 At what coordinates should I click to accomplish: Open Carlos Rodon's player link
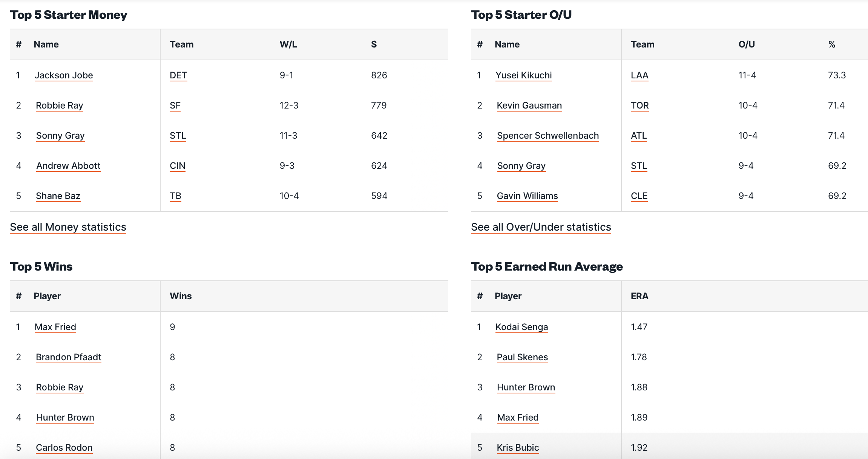[64, 448]
